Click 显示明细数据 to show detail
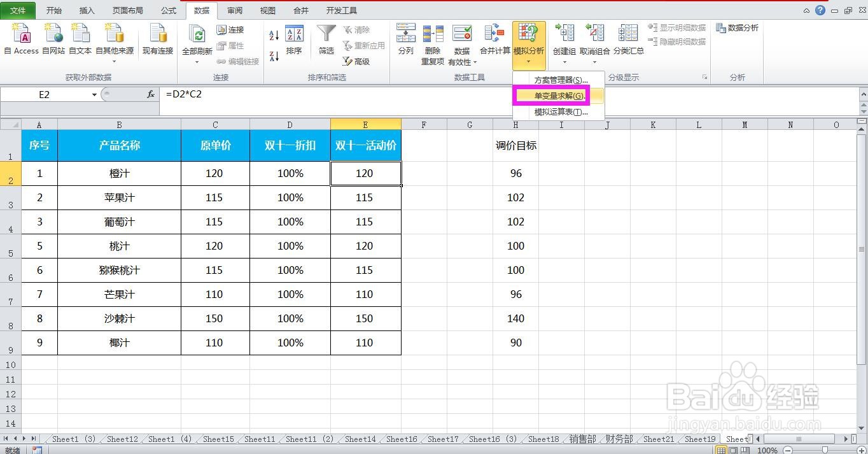 coord(676,27)
